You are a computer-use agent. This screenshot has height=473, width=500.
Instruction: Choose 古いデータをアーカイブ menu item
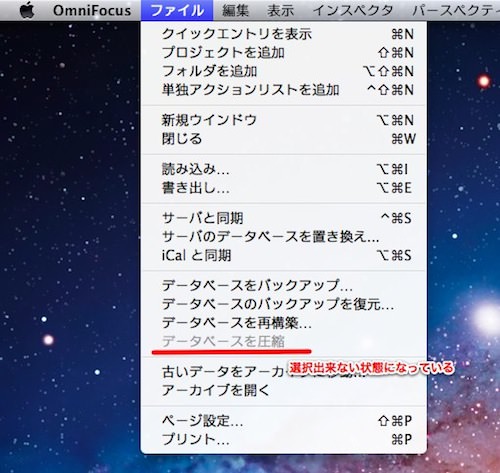284,372
